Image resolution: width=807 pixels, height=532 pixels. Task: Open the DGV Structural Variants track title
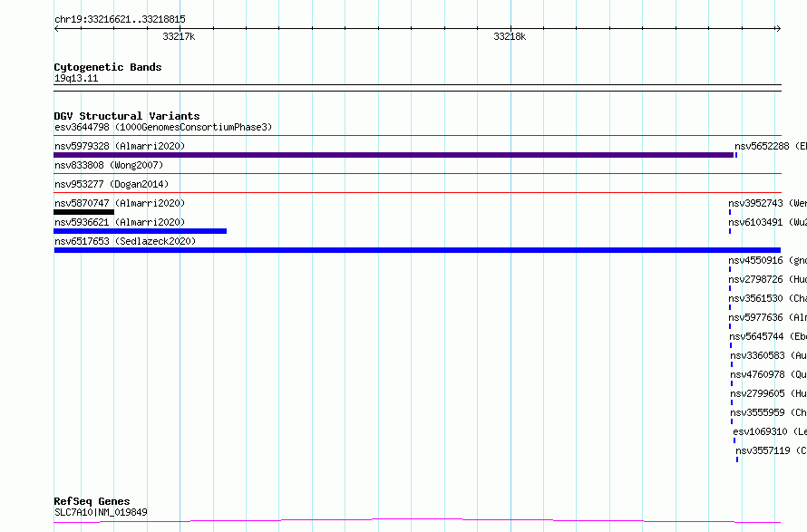coord(127,116)
